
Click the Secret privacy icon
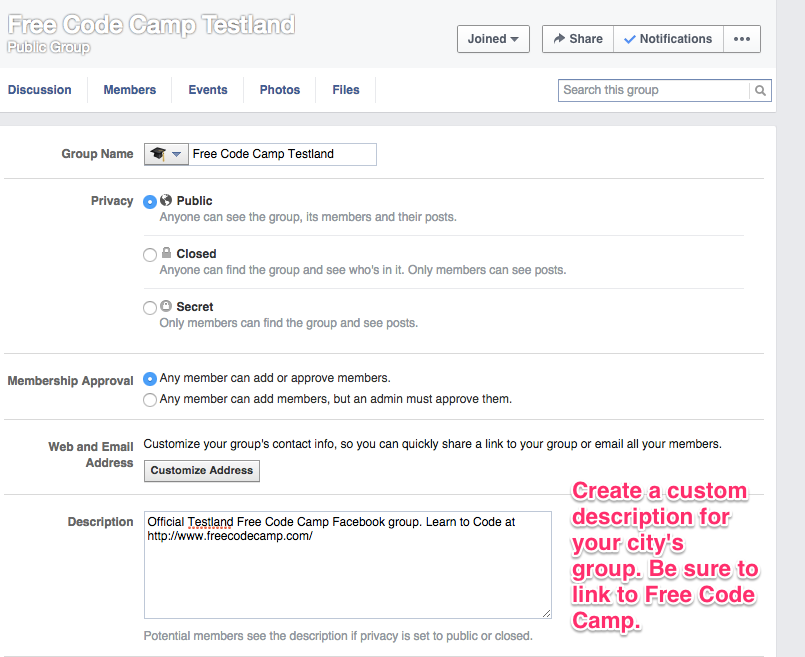(x=169, y=306)
